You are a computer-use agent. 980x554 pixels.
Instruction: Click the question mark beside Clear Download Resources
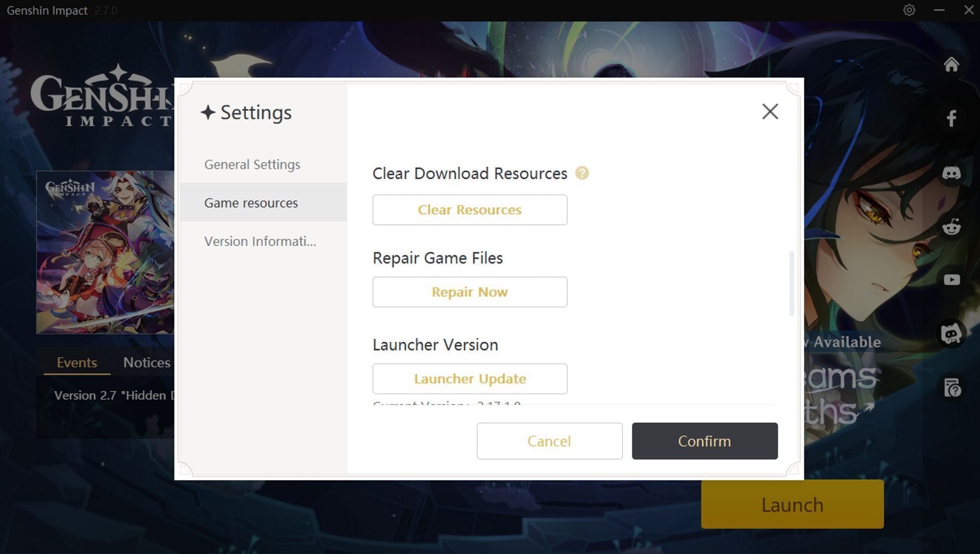point(582,173)
